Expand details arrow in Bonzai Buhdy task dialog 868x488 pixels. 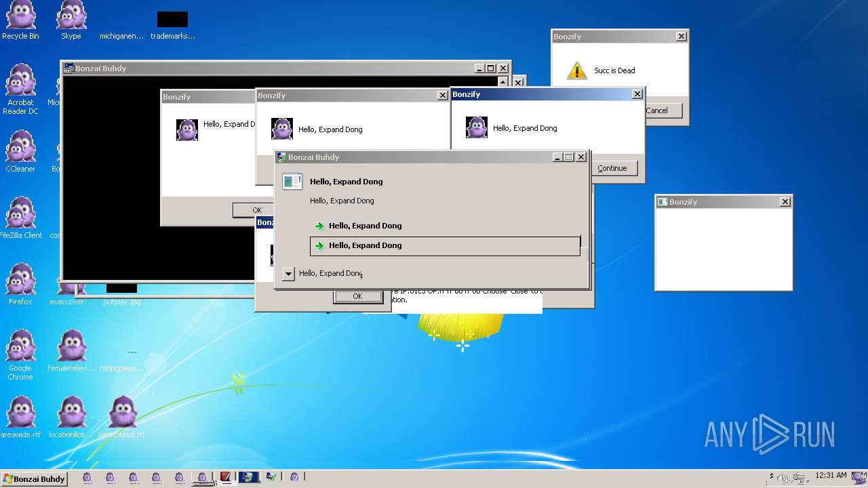click(x=288, y=274)
